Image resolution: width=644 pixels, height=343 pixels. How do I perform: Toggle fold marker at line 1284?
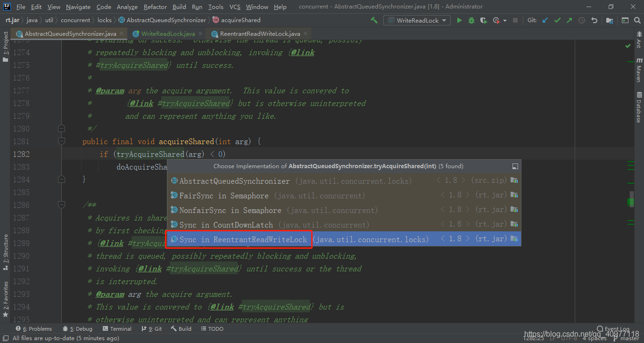tap(61, 179)
